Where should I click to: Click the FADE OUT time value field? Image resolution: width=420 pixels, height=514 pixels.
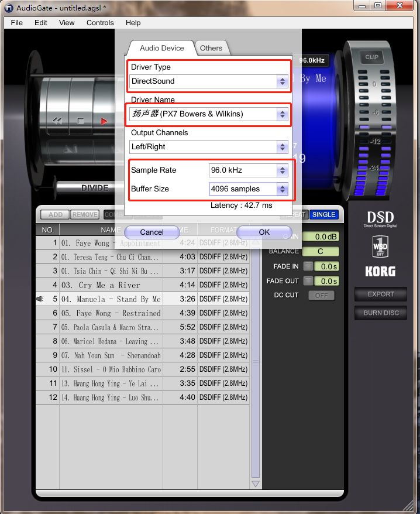click(x=326, y=281)
